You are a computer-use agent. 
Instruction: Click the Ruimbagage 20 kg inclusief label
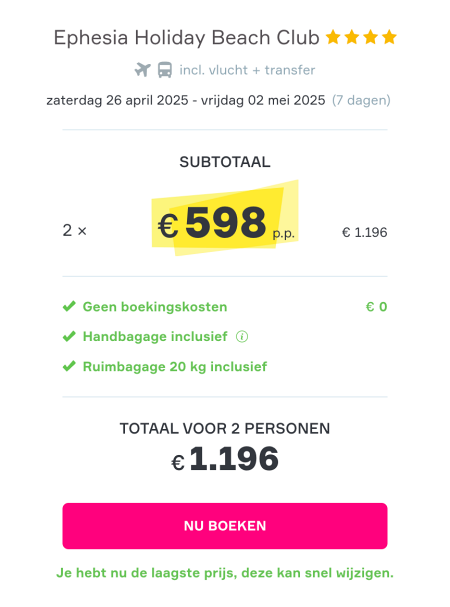pos(175,367)
